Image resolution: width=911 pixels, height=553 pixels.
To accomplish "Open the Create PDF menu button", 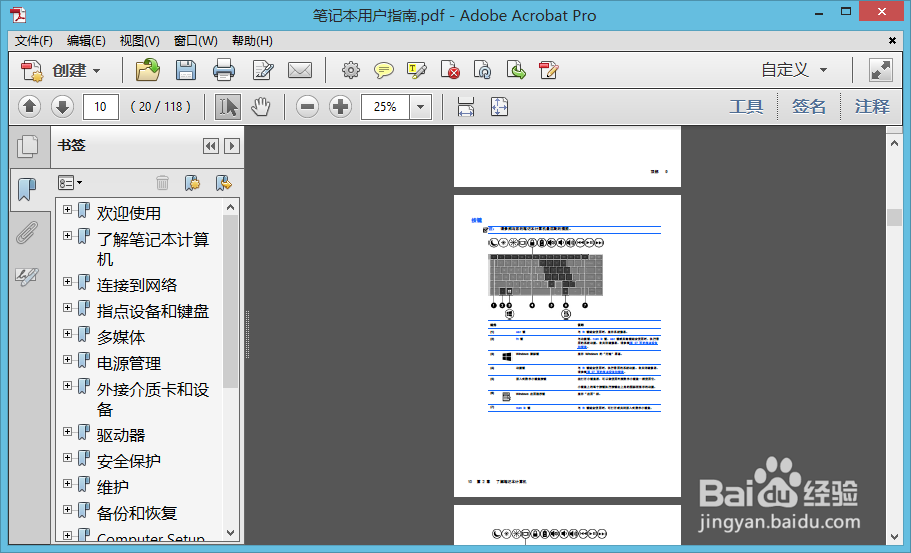I will click(60, 70).
